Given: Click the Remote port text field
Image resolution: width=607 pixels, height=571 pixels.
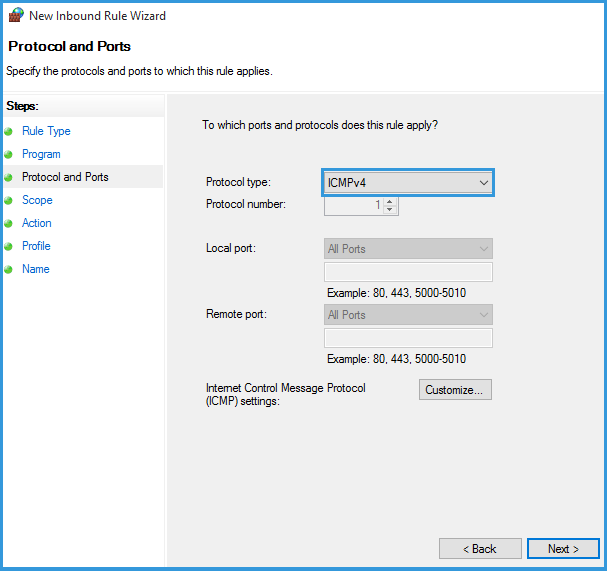Looking at the screenshot, I should [x=408, y=338].
